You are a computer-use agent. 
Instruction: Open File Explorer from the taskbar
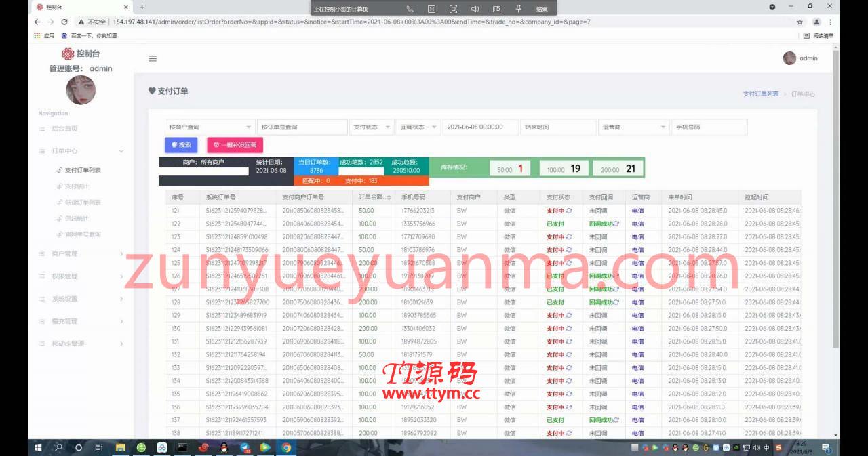click(120, 448)
